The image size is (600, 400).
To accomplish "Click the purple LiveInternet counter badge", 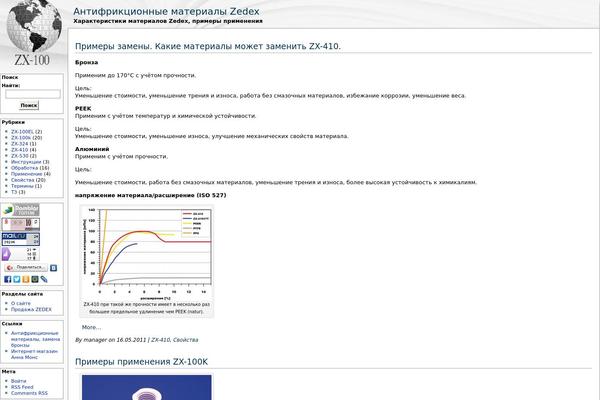I will coord(21,254).
